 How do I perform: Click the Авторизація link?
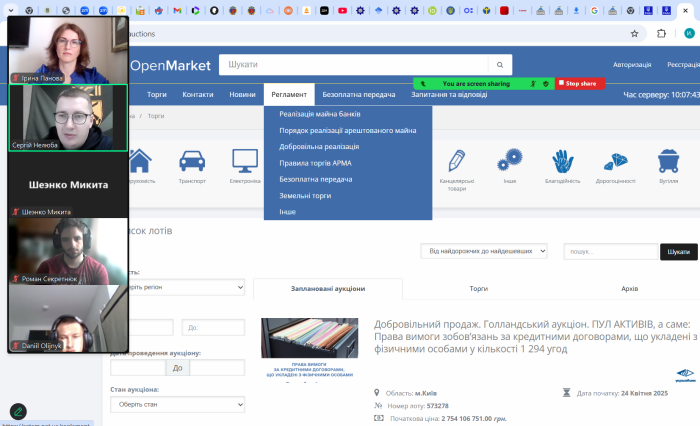[x=632, y=65]
